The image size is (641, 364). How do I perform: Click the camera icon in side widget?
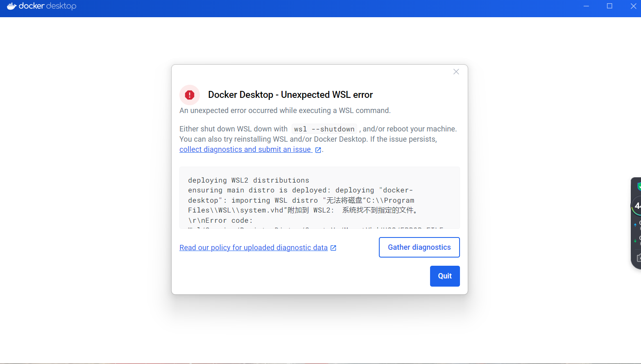(639, 258)
